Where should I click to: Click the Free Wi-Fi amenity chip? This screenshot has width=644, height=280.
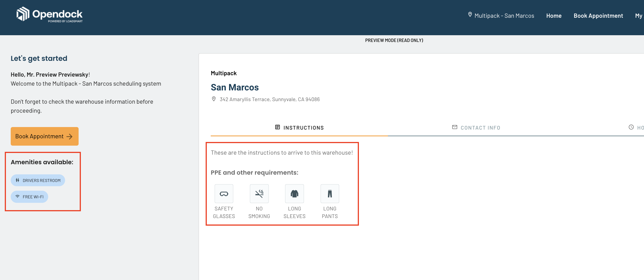tap(30, 197)
